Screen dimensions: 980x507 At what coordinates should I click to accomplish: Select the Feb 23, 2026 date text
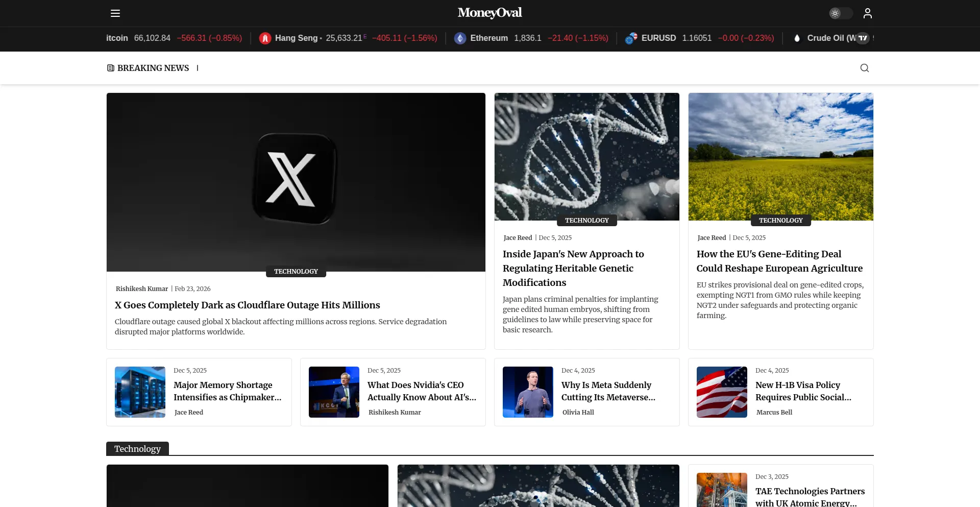(x=192, y=289)
